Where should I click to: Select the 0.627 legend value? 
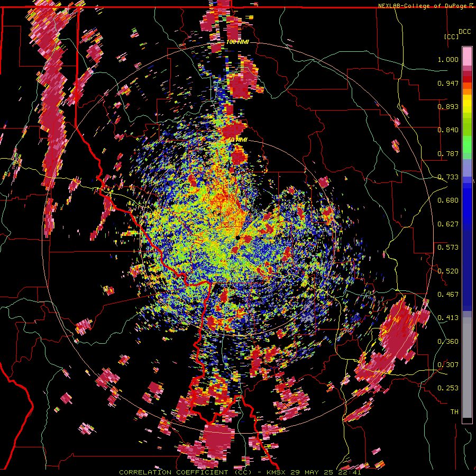448,224
